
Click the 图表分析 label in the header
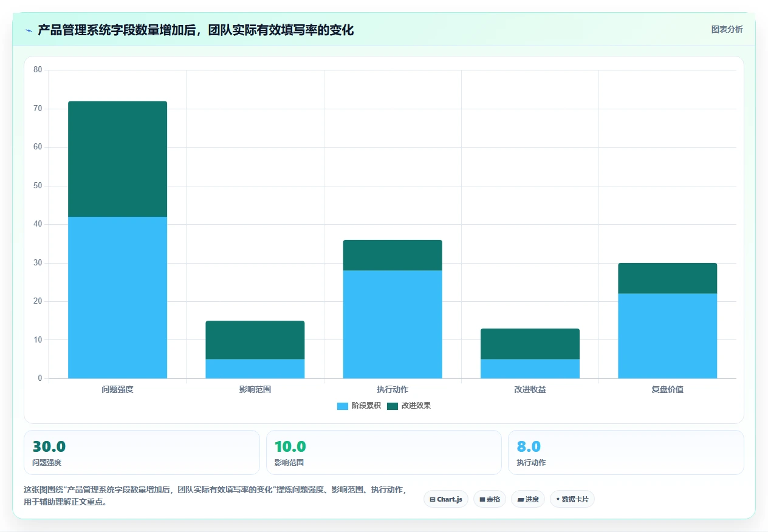click(x=727, y=29)
